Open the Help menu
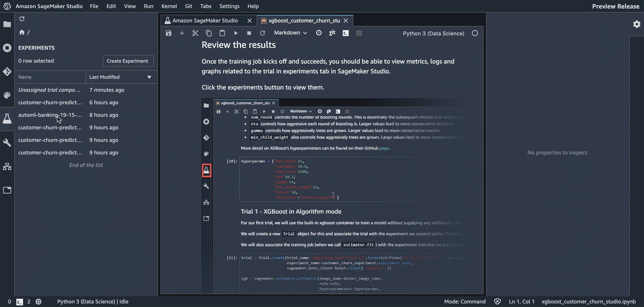The width and height of the screenshot is (644, 307). [253, 6]
